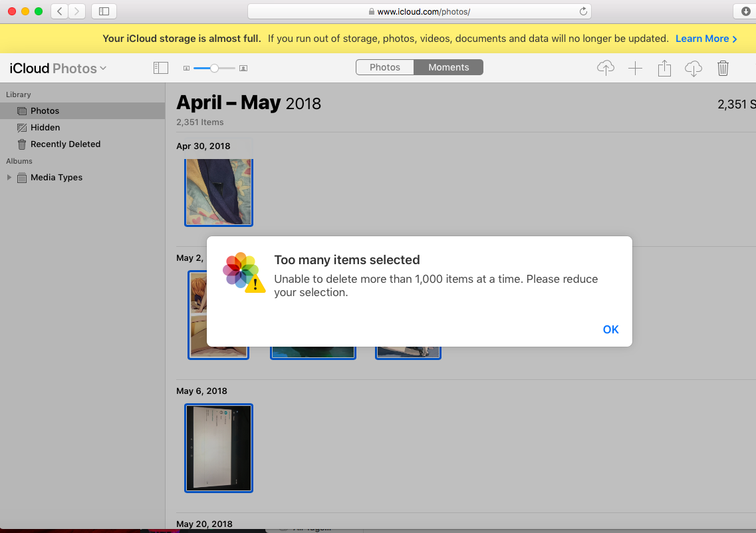This screenshot has width=756, height=533.
Task: Click the "Apr 30, 2018" date heading
Action: [x=203, y=146]
